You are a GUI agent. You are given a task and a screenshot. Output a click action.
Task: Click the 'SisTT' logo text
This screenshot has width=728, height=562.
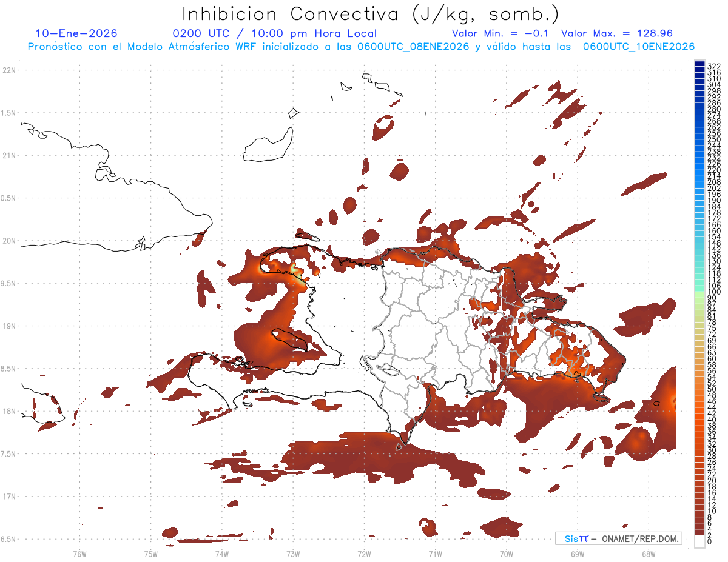point(576,538)
